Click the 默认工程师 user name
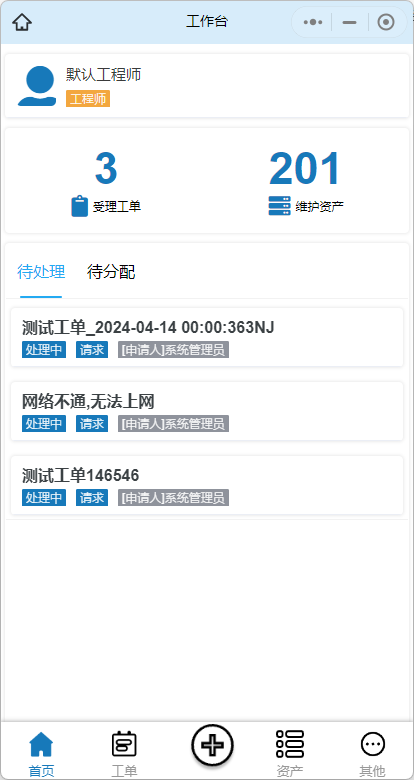This screenshot has height=780, width=414. 104,75
